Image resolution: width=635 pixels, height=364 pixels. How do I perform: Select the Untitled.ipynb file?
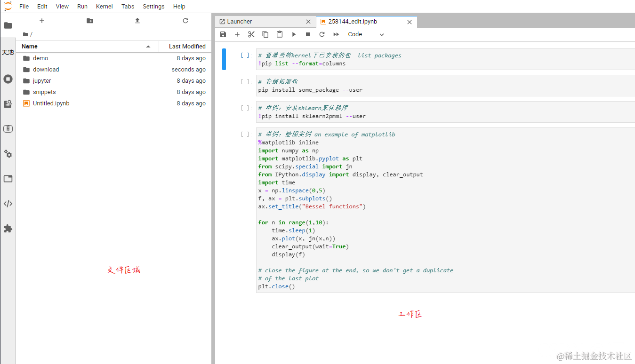tap(113, 103)
